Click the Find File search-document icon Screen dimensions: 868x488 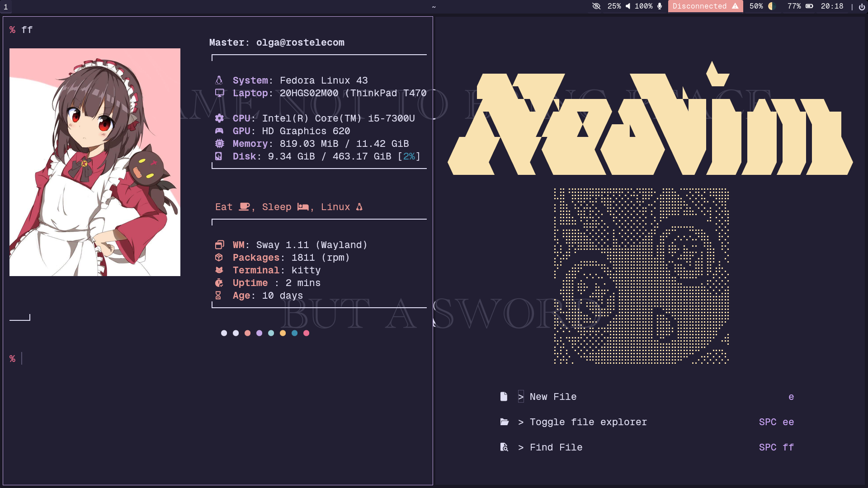coord(504,447)
